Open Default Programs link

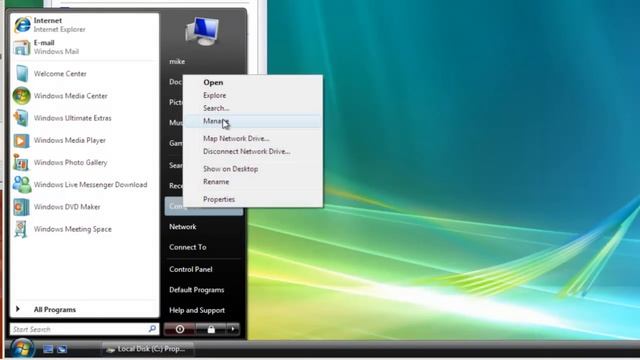(197, 290)
